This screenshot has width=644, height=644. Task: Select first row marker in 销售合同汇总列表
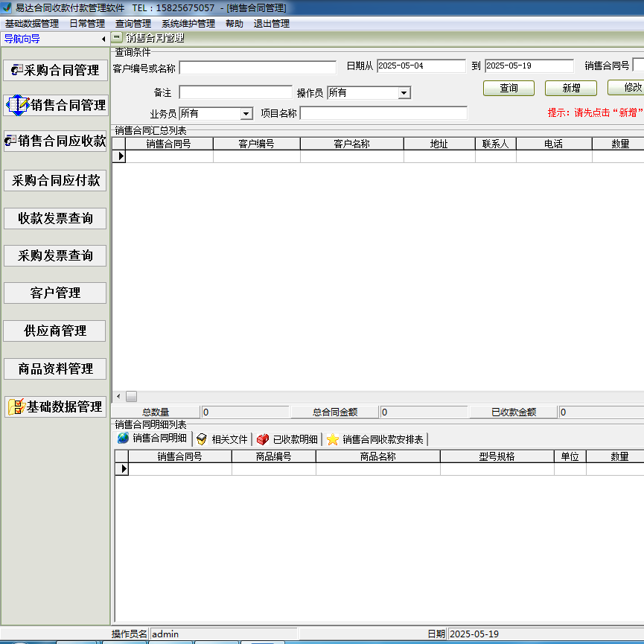(x=119, y=156)
